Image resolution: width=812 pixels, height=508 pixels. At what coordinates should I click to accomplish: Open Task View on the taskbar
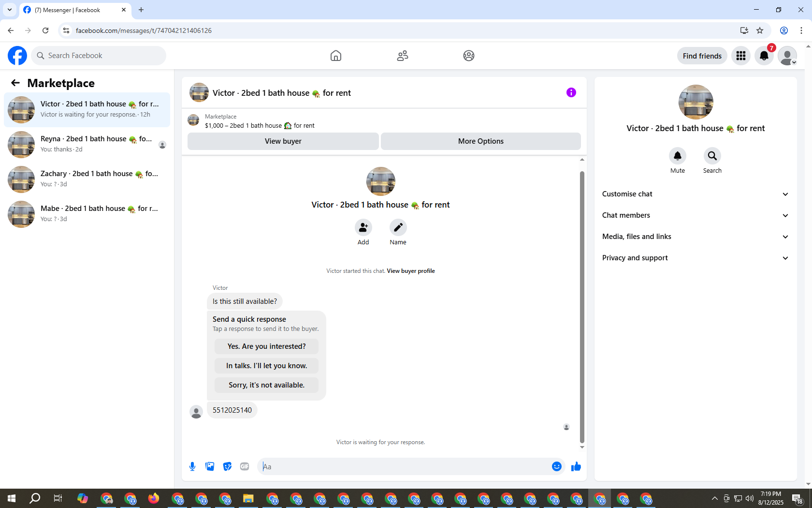pos(58,498)
